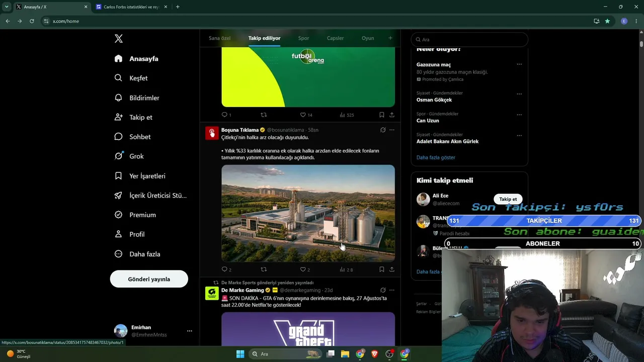Open Profil page
Image resolution: width=644 pixels, height=362 pixels.
click(x=129, y=234)
